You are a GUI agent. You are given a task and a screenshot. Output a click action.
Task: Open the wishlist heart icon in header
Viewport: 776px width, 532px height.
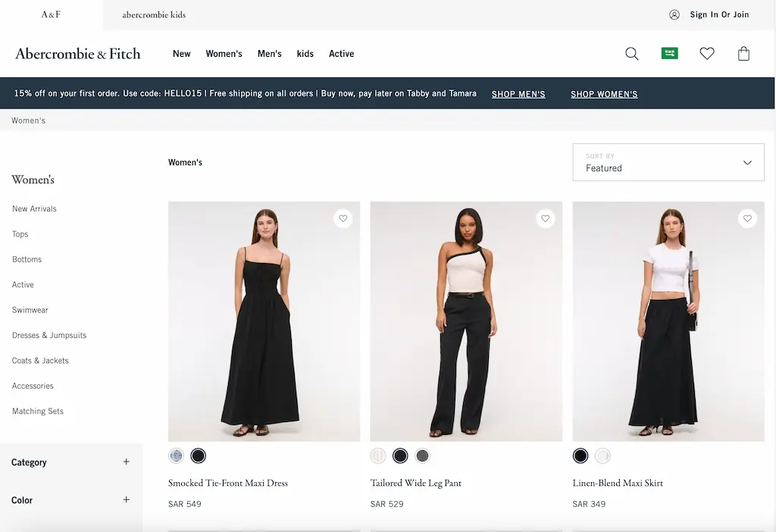tap(707, 54)
